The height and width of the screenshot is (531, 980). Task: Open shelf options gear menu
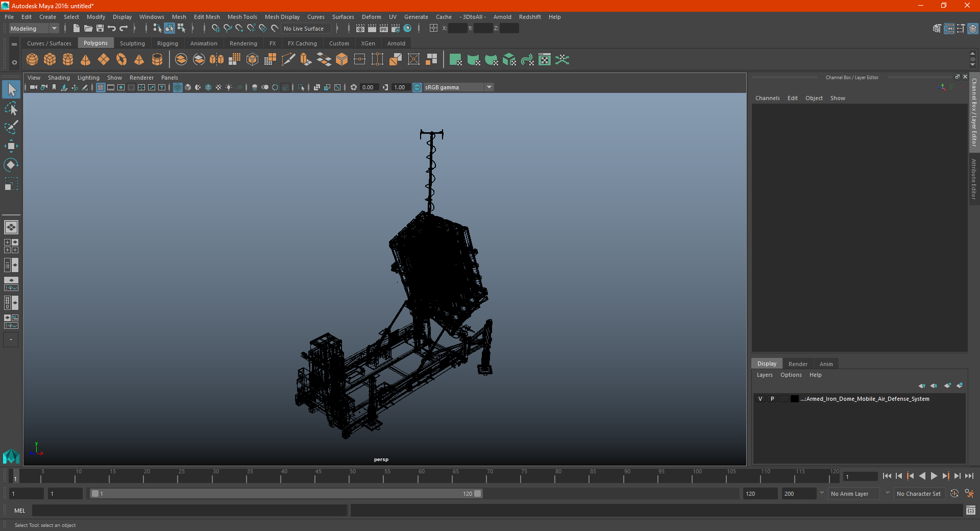pos(14,62)
